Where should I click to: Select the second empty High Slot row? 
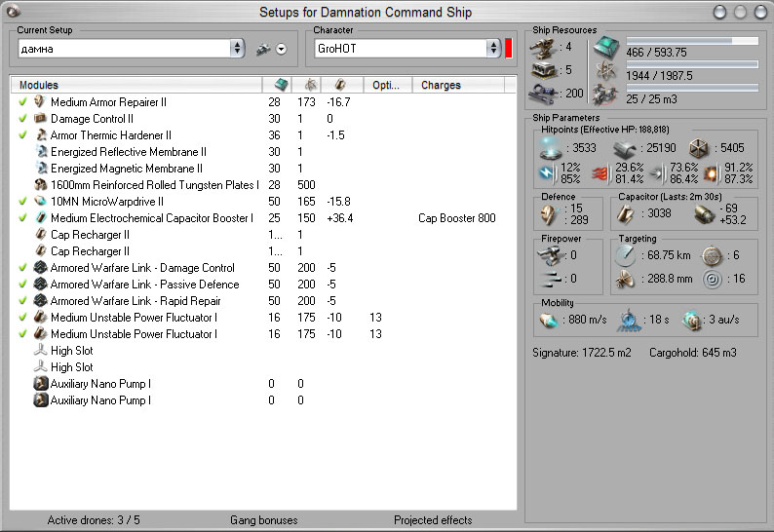click(x=263, y=367)
